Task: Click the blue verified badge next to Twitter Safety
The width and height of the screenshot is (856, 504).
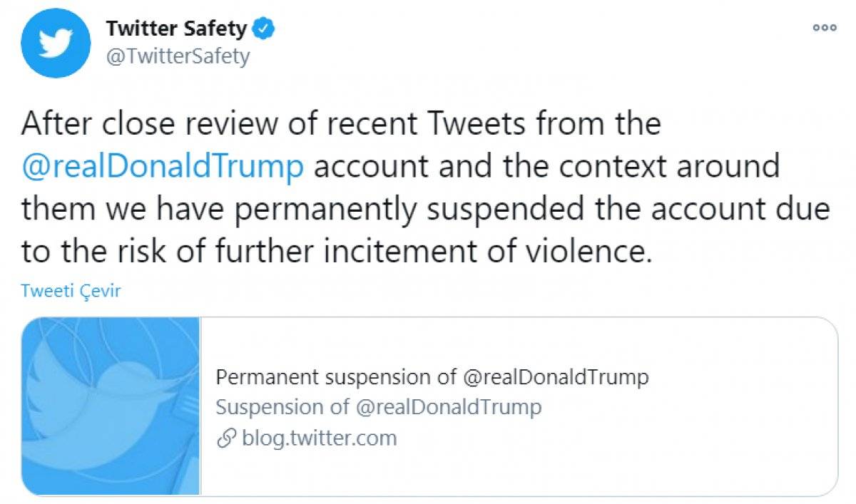Action: click(263, 29)
